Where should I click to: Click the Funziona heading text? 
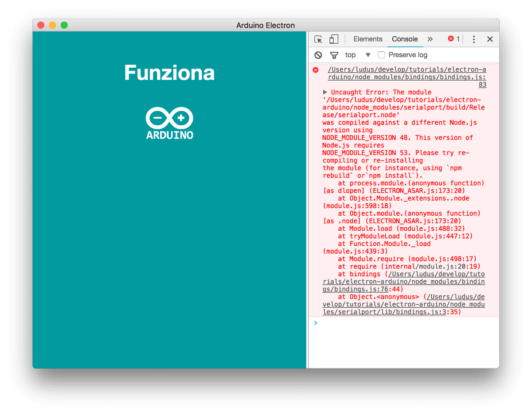coord(169,73)
